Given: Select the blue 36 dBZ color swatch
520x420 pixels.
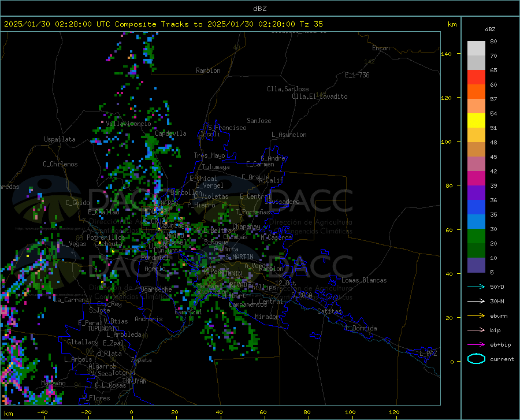Looking at the screenshot, I should [x=476, y=207].
